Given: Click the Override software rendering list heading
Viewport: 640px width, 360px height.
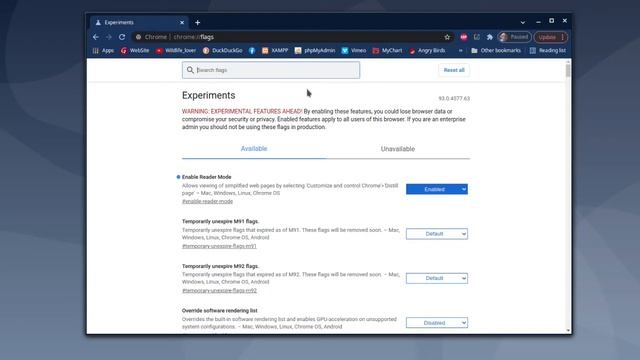Looking at the screenshot, I should 220,311.
